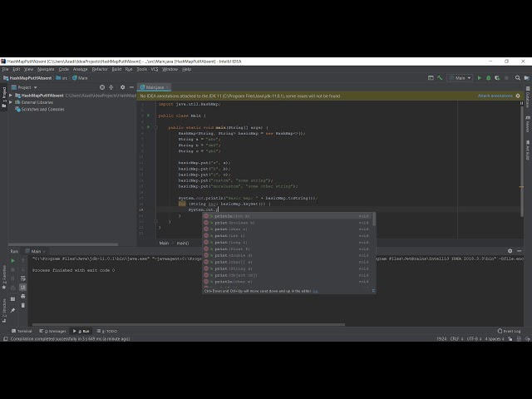Open the Terminal tool window tab

coord(22,331)
